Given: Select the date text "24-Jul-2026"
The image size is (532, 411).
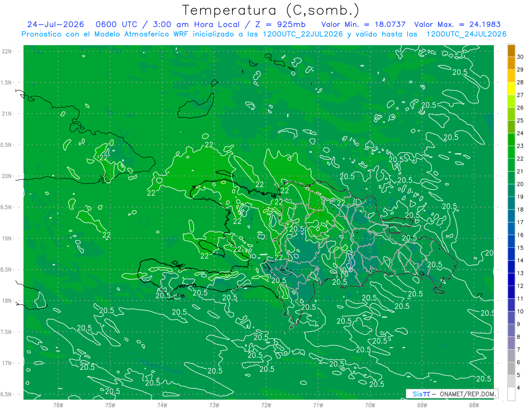Looking at the screenshot, I should click(x=55, y=24).
